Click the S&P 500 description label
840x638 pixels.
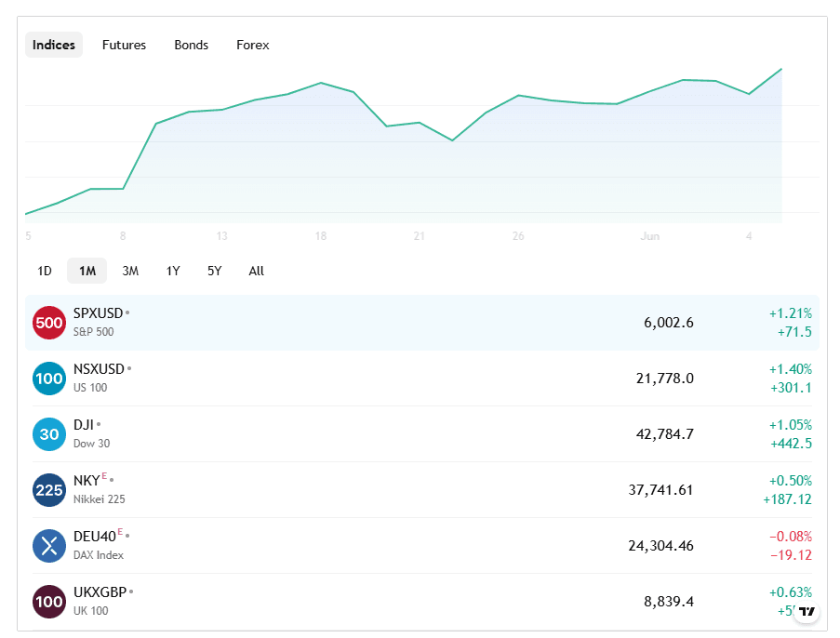click(93, 332)
